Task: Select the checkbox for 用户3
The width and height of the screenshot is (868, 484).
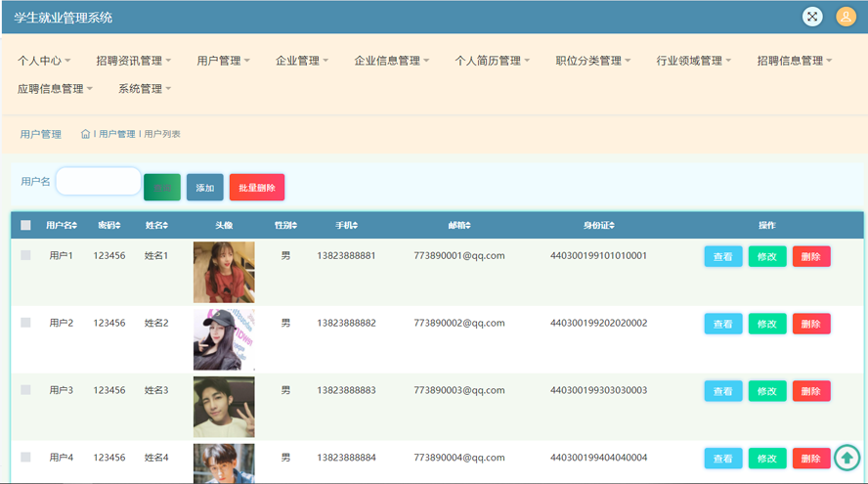Action: point(25,390)
